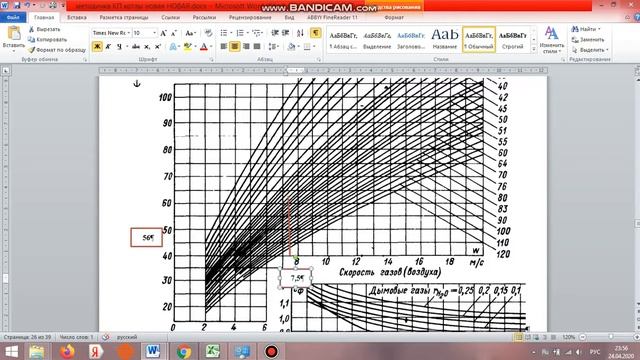Click Copy (Копировать) in clipboard group

[47, 40]
